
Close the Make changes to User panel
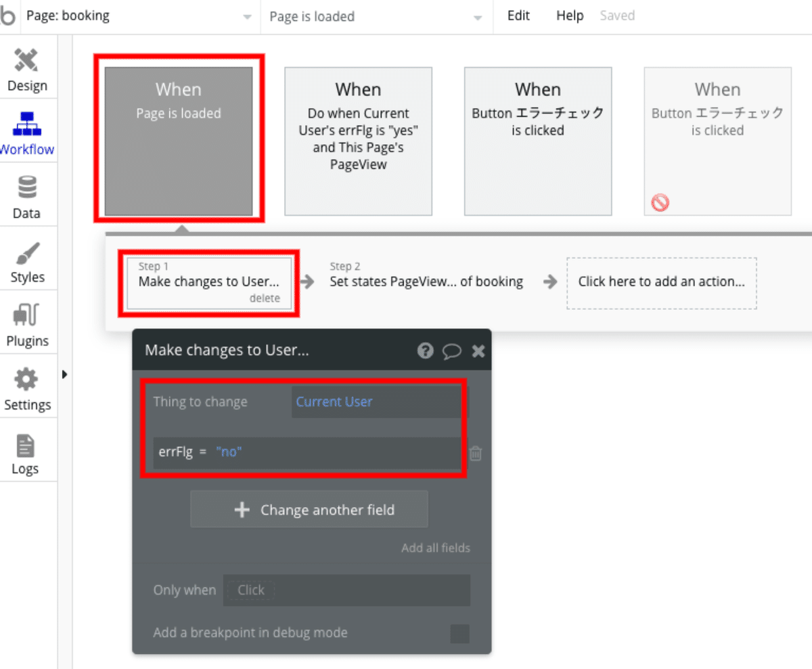click(x=478, y=350)
